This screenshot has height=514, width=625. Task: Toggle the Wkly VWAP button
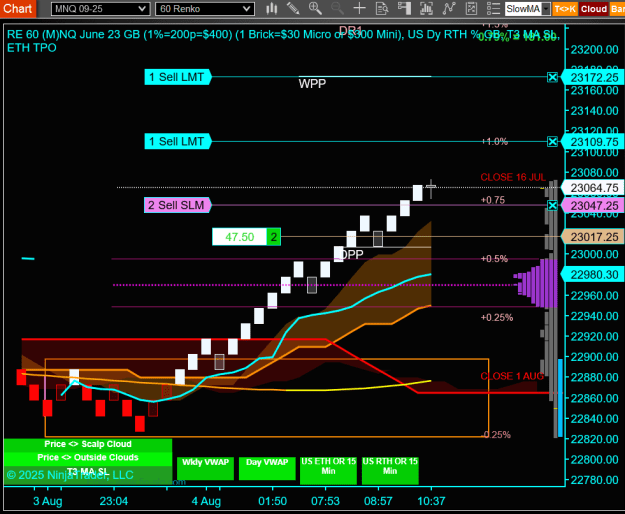205,468
